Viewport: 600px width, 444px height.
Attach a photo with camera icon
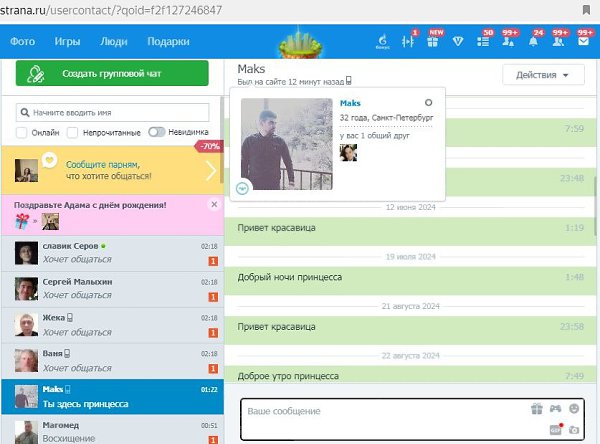tap(574, 430)
